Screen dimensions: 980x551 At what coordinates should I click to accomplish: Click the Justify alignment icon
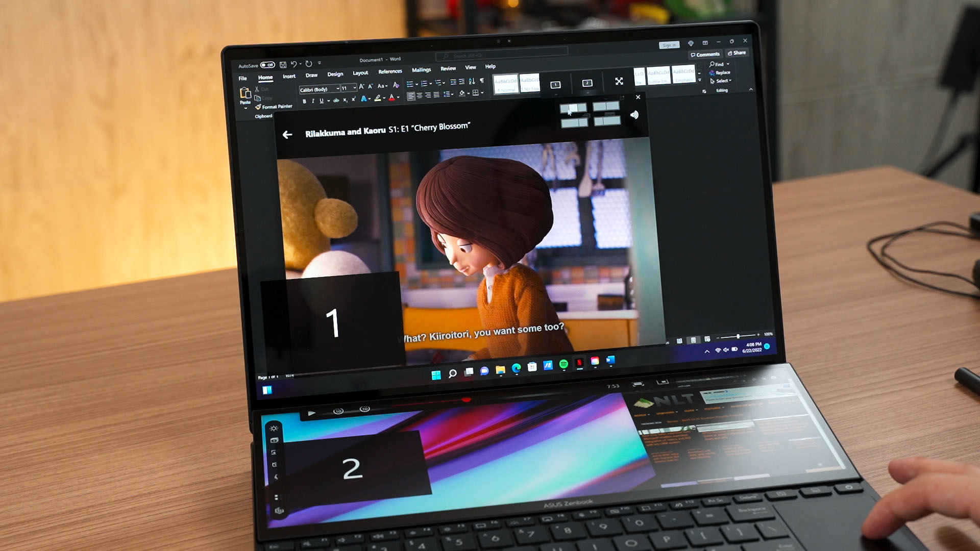tap(436, 95)
